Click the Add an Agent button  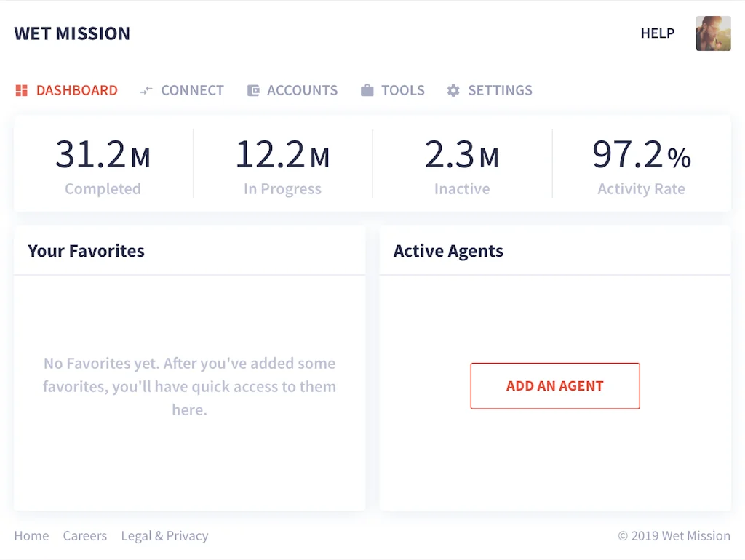tap(555, 386)
